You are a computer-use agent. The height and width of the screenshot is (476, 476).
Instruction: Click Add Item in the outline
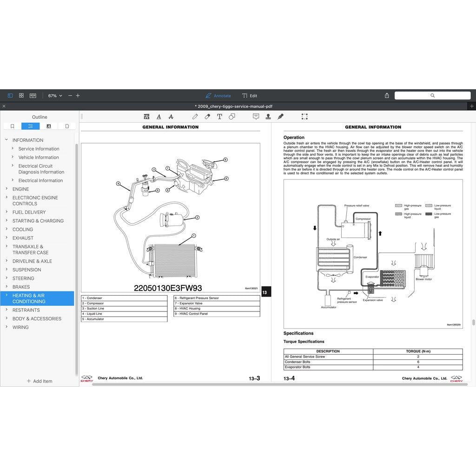(40, 381)
